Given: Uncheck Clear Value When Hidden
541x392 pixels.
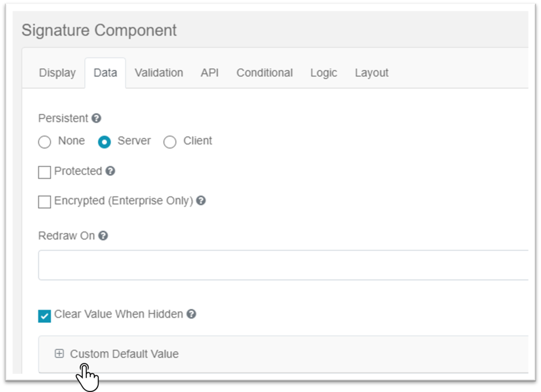Looking at the screenshot, I should 45,315.
